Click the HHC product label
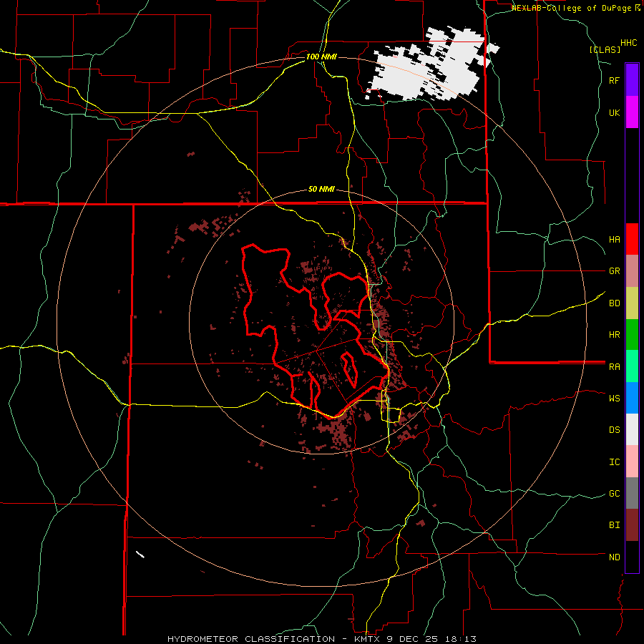 tap(629, 43)
